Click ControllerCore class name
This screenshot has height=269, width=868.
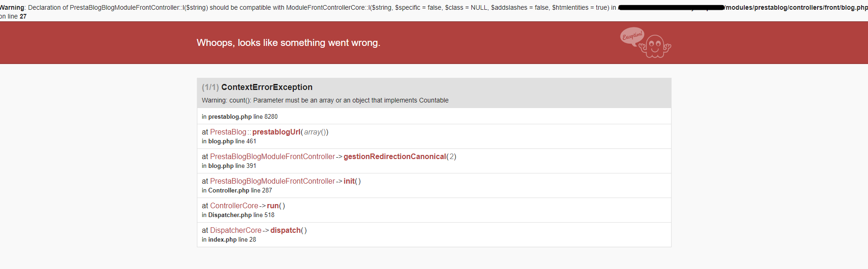(234, 206)
